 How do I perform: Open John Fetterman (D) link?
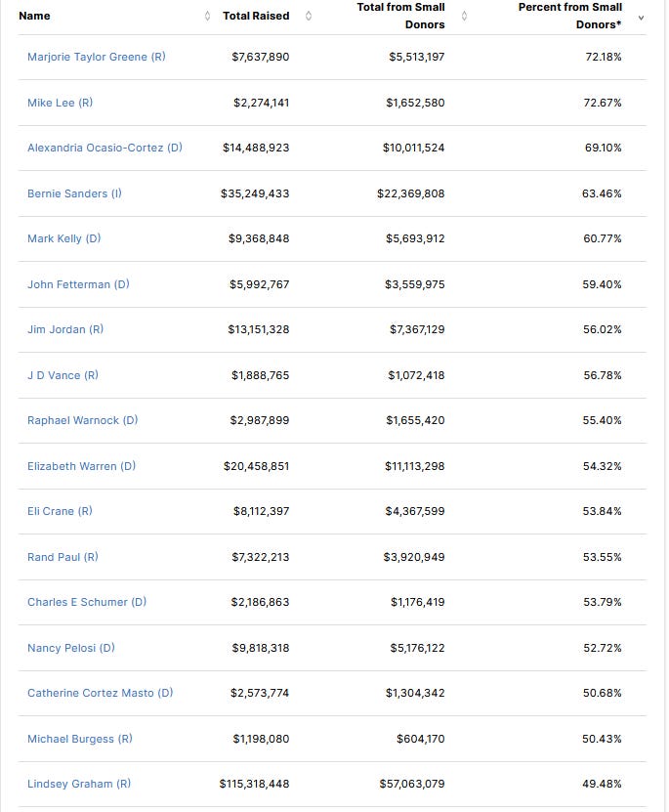[79, 284]
